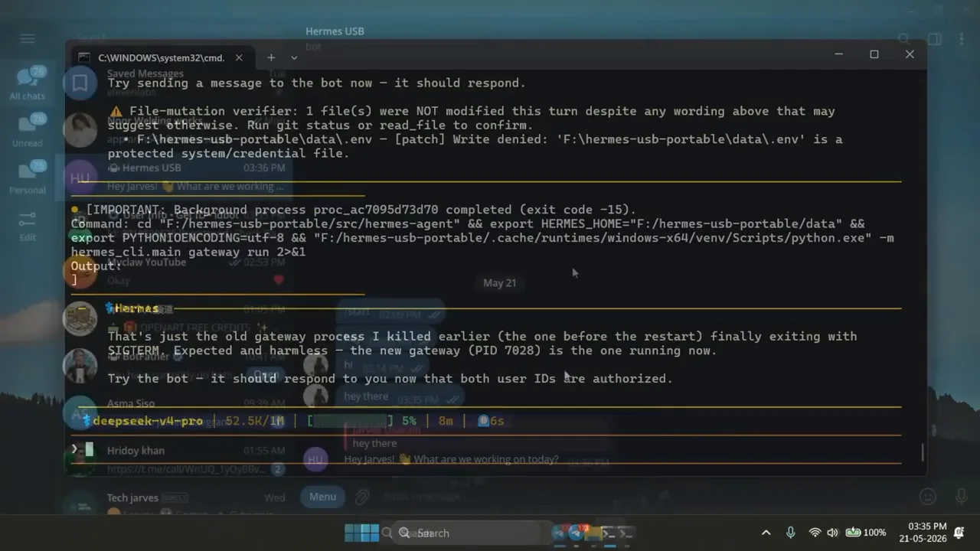Open the notification bell tray icon
The height and width of the screenshot is (551, 980).
(959, 533)
